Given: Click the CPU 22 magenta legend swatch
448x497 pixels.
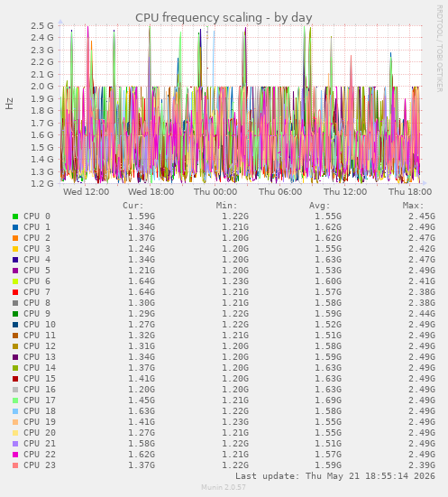Looking at the screenshot, I should pos(15,455).
